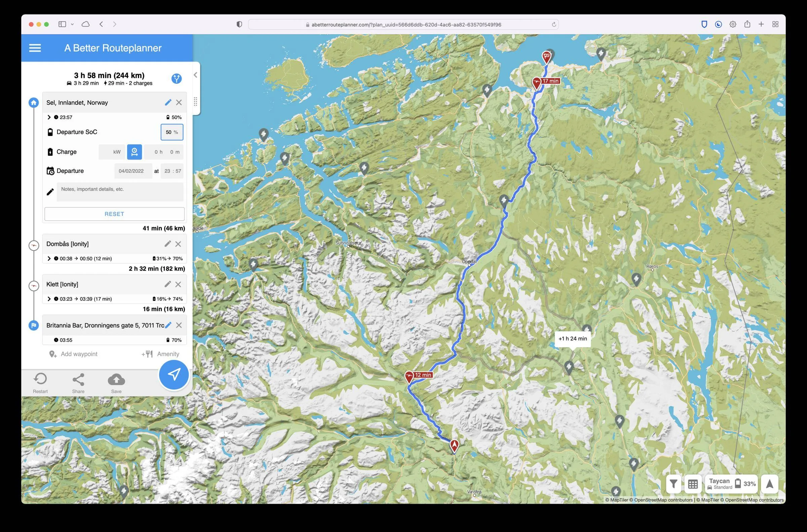Click the red start pin on map
This screenshot has width=807, height=532.
pos(454,446)
